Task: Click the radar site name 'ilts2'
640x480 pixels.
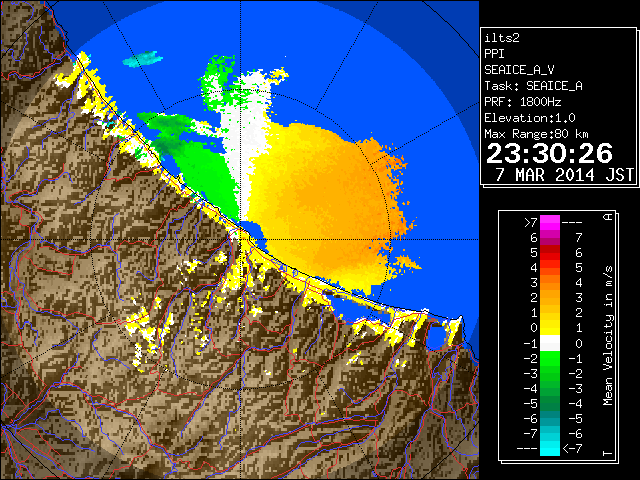Action: coord(502,38)
